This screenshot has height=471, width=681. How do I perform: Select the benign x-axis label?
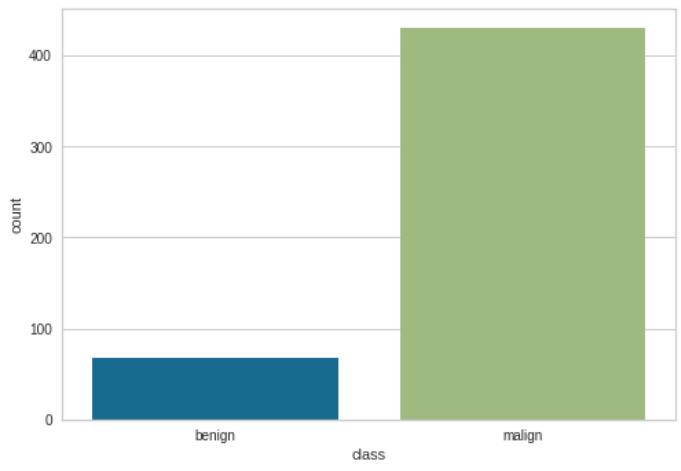(215, 435)
